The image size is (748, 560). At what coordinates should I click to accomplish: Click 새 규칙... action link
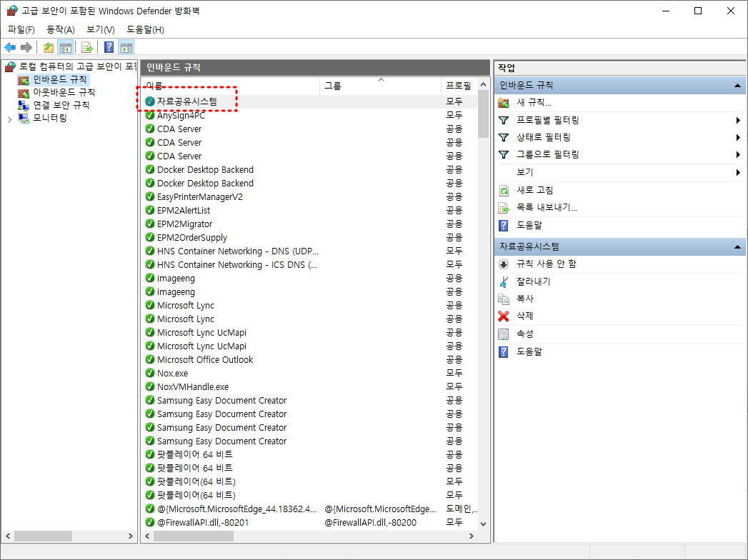(x=534, y=103)
